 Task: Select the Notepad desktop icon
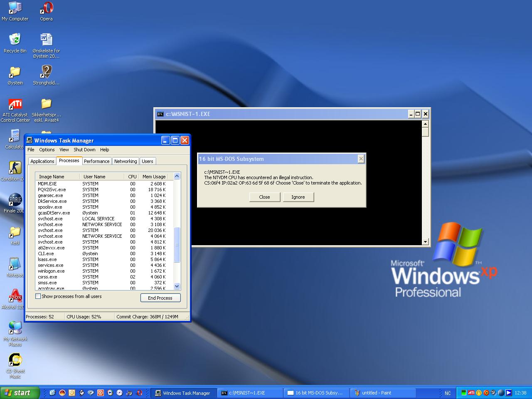pos(15,267)
